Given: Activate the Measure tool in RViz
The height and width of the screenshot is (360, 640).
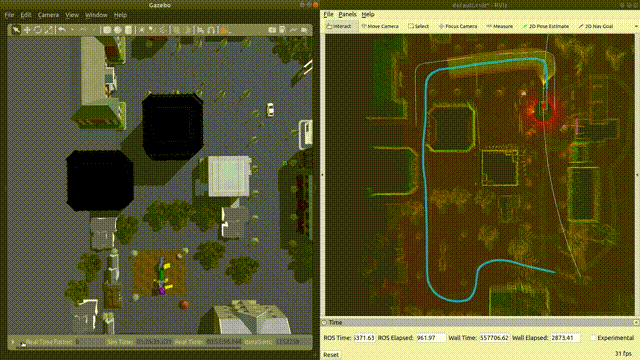Looking at the screenshot, I should [499, 26].
